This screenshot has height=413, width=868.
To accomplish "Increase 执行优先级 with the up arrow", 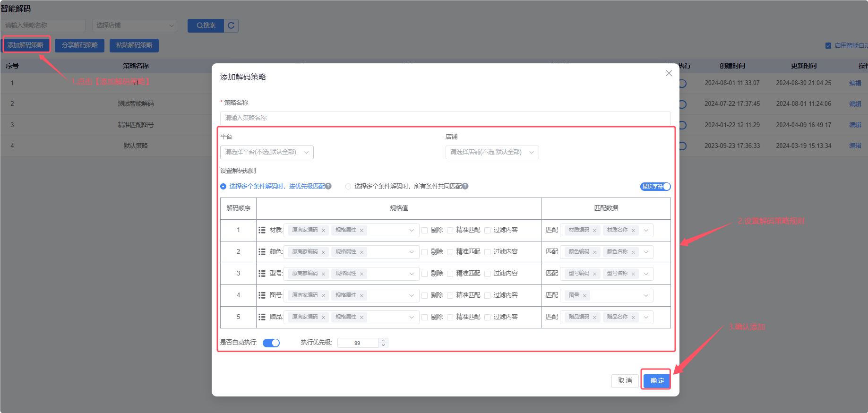I will click(384, 340).
